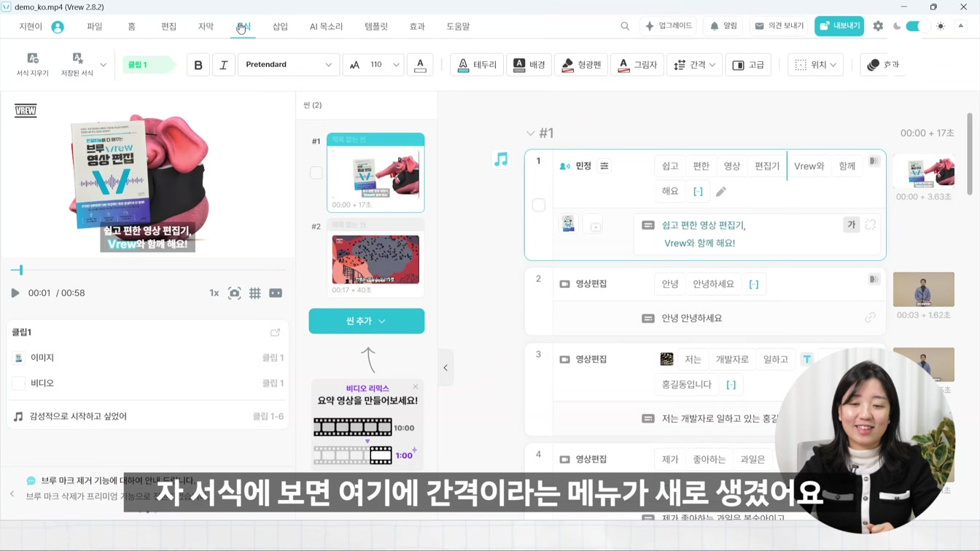980x551 pixels.
Task: Select the 비디오 row in clip panel
Action: coord(148,383)
